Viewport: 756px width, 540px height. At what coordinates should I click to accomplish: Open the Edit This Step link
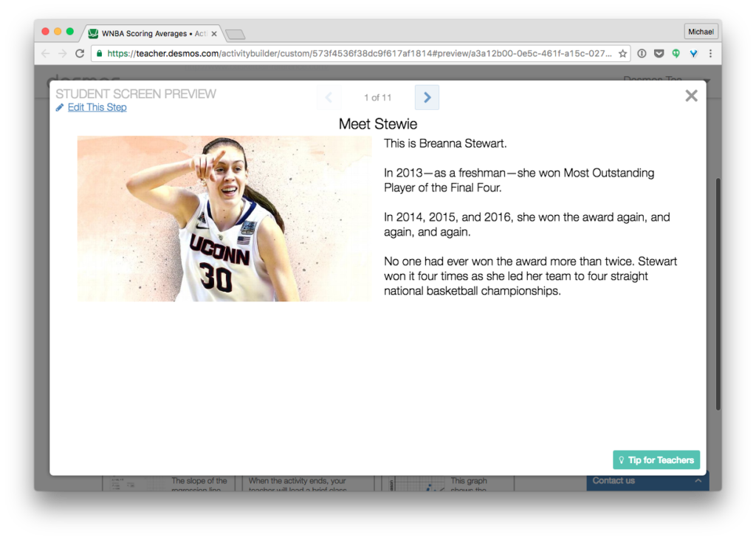[x=97, y=108]
